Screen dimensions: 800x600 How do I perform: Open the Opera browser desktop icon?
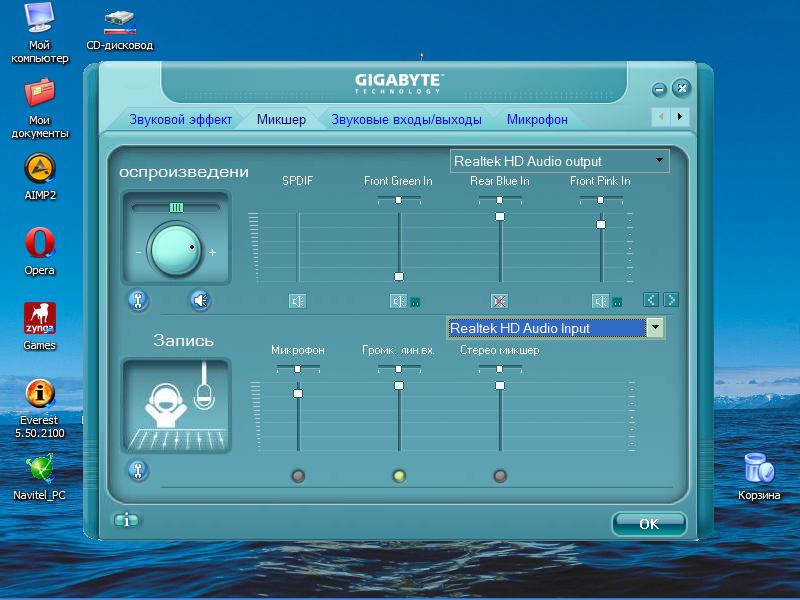point(40,243)
